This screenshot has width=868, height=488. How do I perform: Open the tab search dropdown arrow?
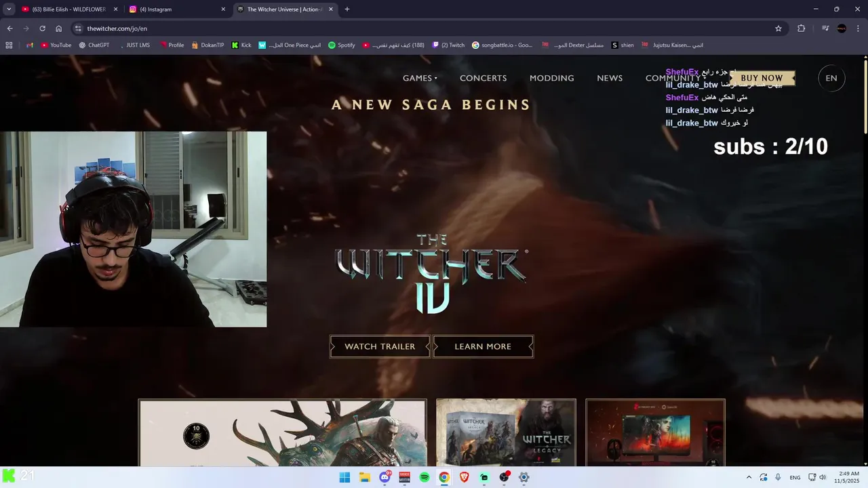(x=9, y=9)
